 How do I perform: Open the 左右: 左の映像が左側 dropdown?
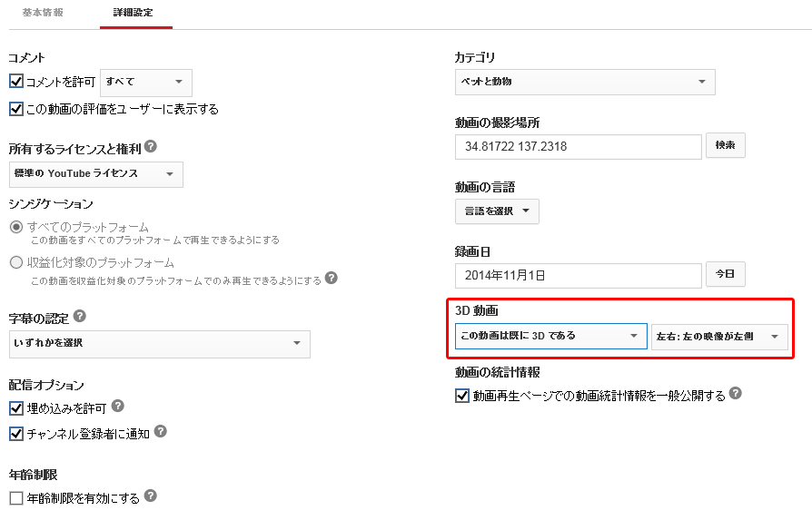718,337
